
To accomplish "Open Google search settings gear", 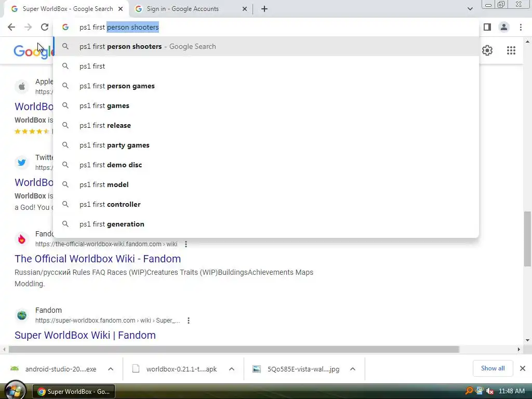I will [487, 50].
